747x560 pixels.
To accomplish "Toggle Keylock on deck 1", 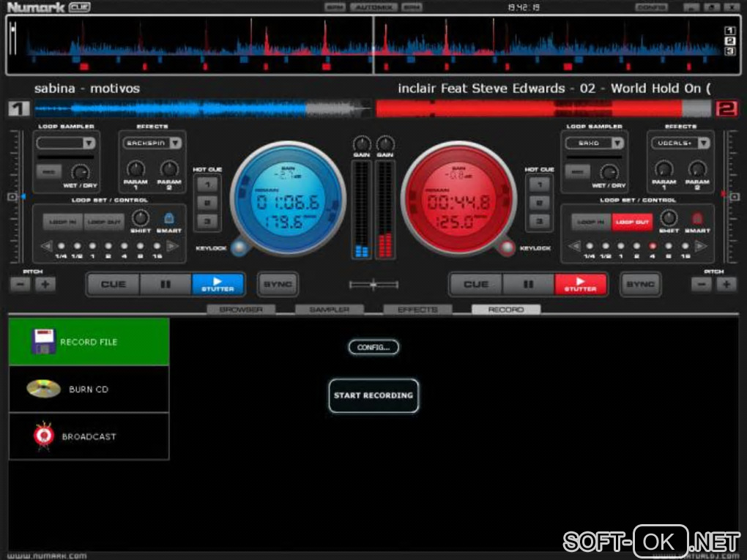I will (239, 247).
